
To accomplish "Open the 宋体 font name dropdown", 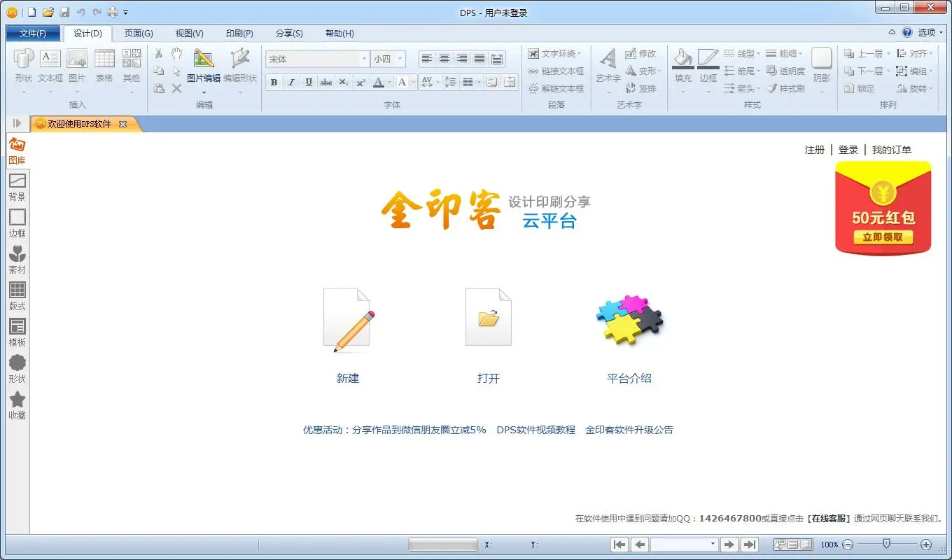I will pyautogui.click(x=364, y=59).
